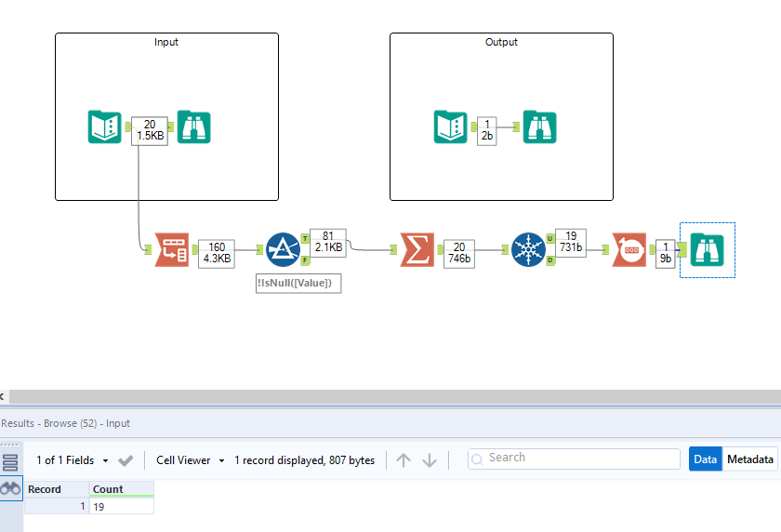
Task: Click the 1 record 9b connection label
Action: 666,253
